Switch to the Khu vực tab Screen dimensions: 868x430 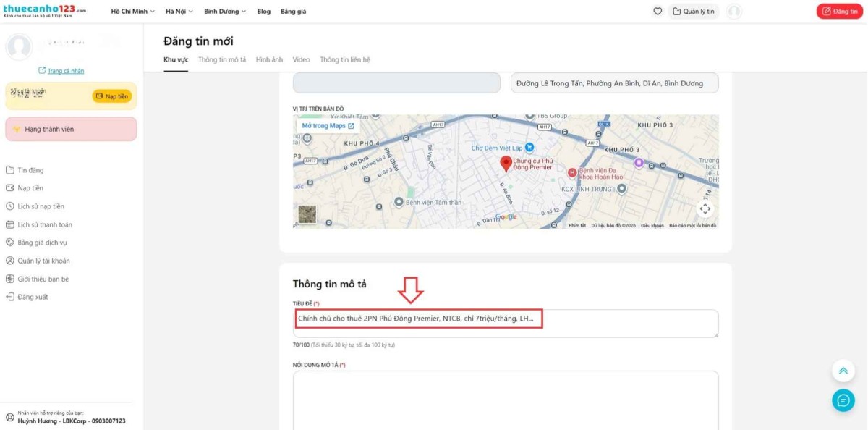[176, 60]
